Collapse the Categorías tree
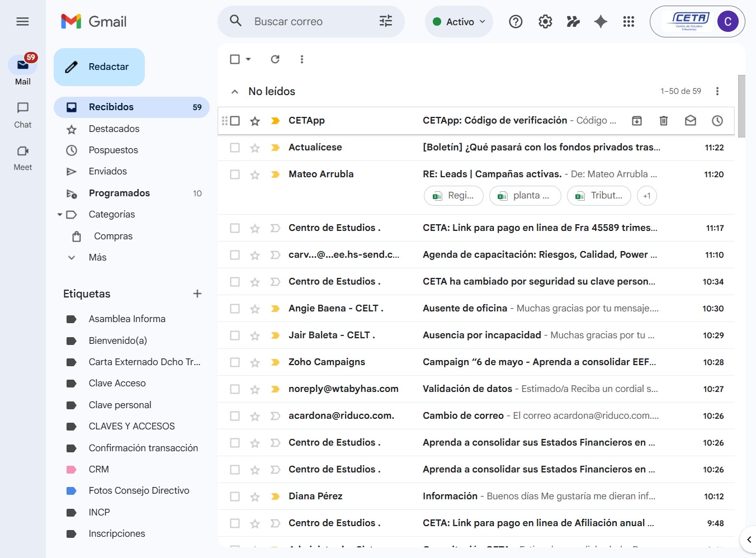The height and width of the screenshot is (558, 756). pos(60,215)
